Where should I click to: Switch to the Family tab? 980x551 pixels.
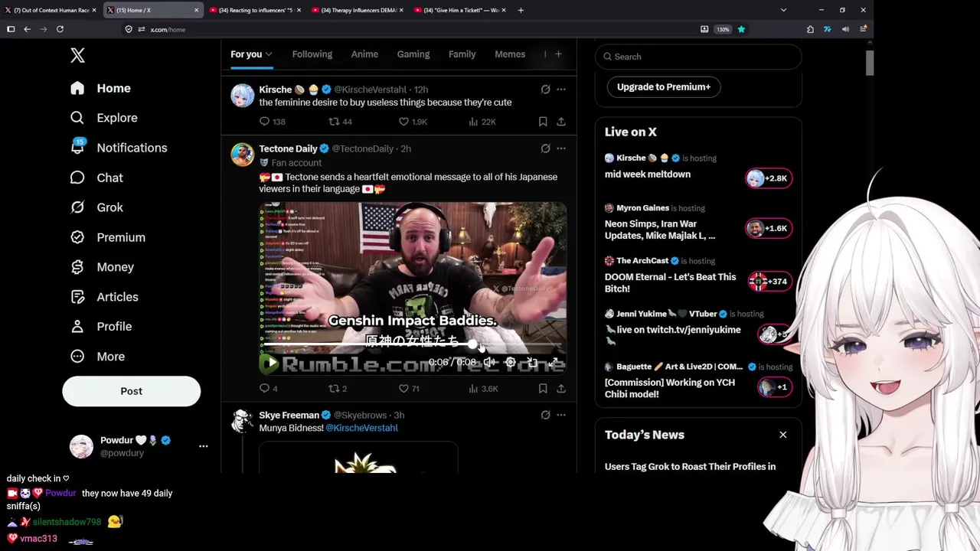click(462, 54)
